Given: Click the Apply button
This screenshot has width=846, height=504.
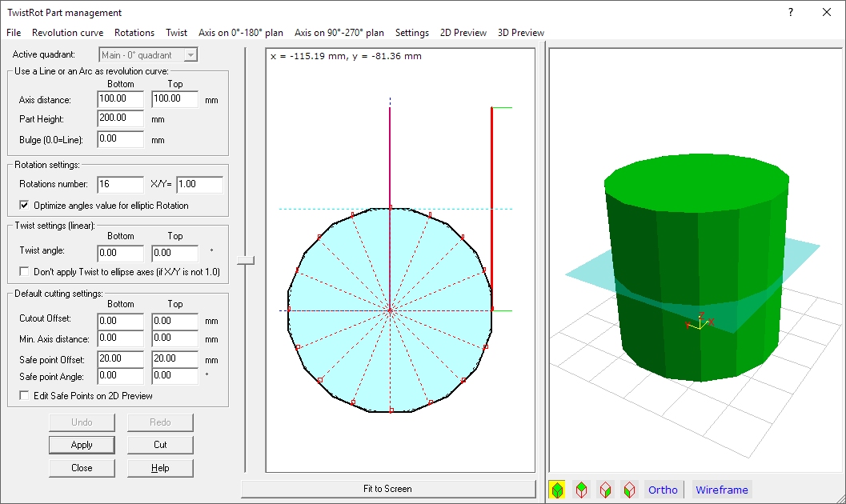Looking at the screenshot, I should 82,445.
